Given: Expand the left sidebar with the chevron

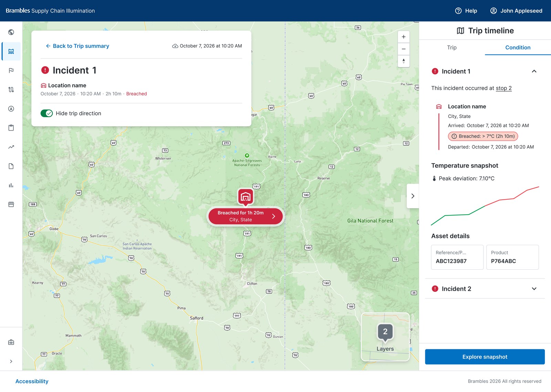Looking at the screenshot, I should [x=11, y=361].
